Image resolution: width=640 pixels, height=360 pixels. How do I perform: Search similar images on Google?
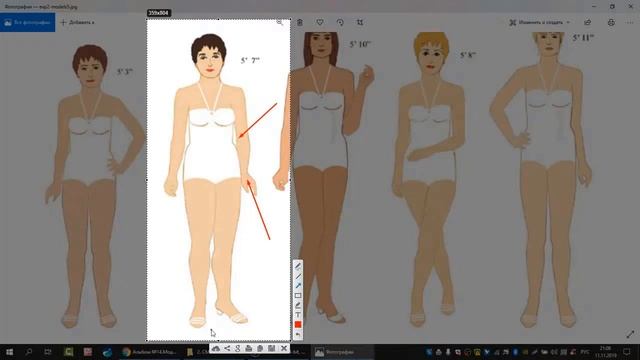[x=238, y=348]
